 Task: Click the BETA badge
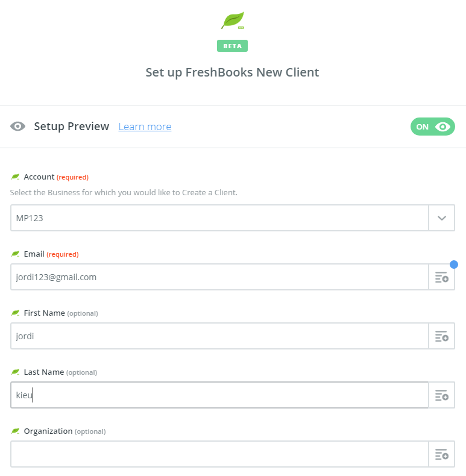coord(232,46)
